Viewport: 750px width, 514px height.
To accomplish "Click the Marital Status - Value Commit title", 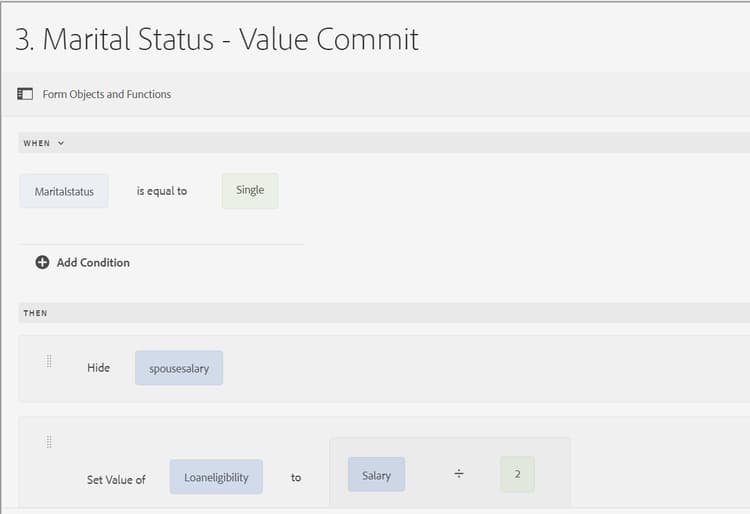I will point(217,39).
